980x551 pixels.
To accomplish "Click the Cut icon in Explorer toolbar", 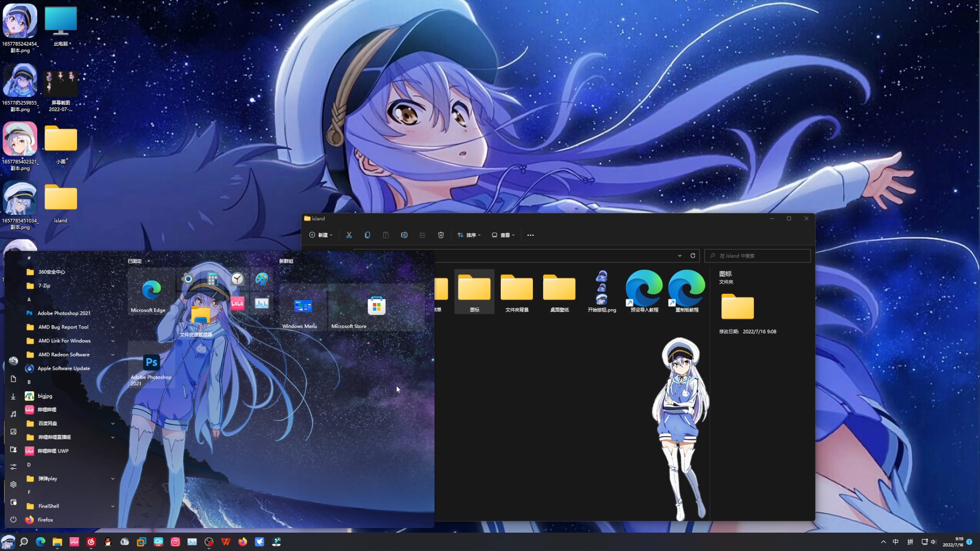I will tap(349, 235).
